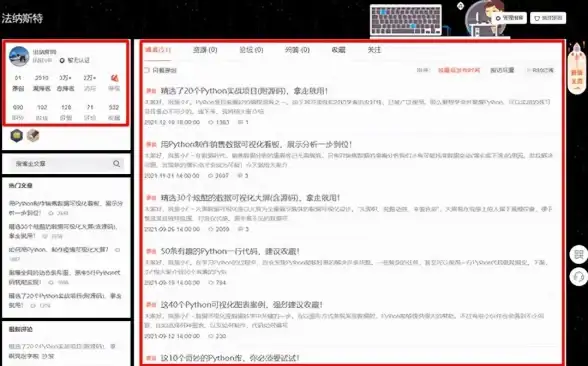588x366 pixels.
Task: Sort articles by 按访问量
Action: (502, 70)
